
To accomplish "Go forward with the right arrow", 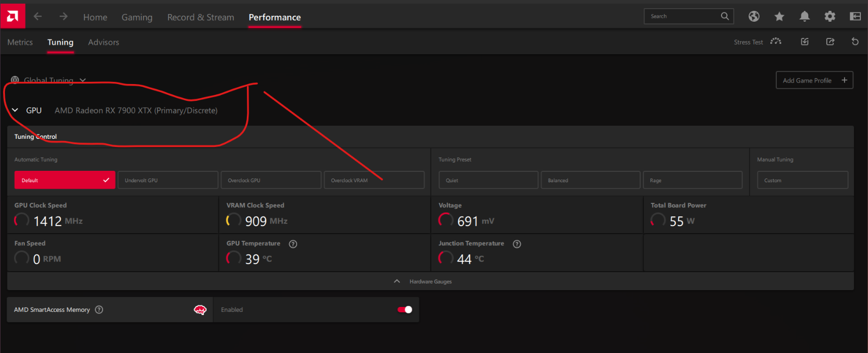I will click(x=63, y=16).
